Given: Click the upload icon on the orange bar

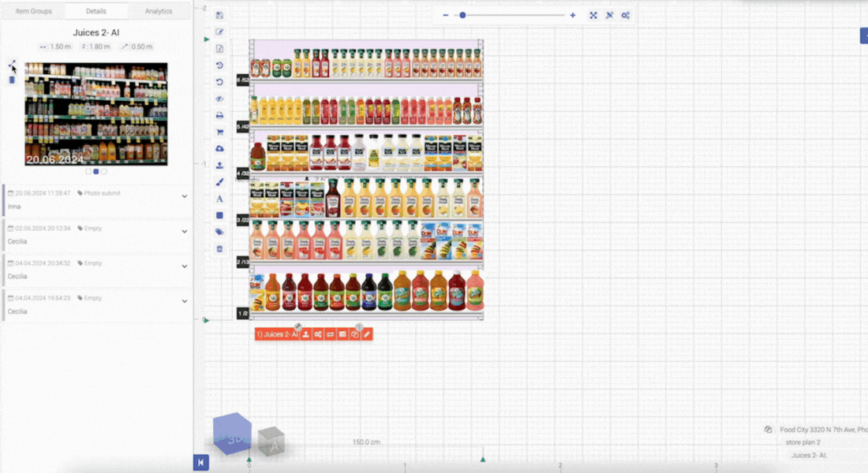Looking at the screenshot, I should pos(305,334).
